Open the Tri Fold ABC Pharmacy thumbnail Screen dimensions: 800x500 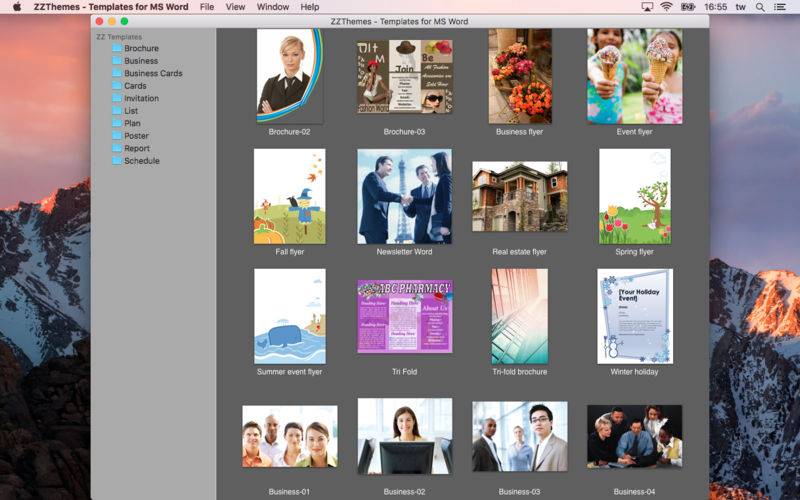405,316
